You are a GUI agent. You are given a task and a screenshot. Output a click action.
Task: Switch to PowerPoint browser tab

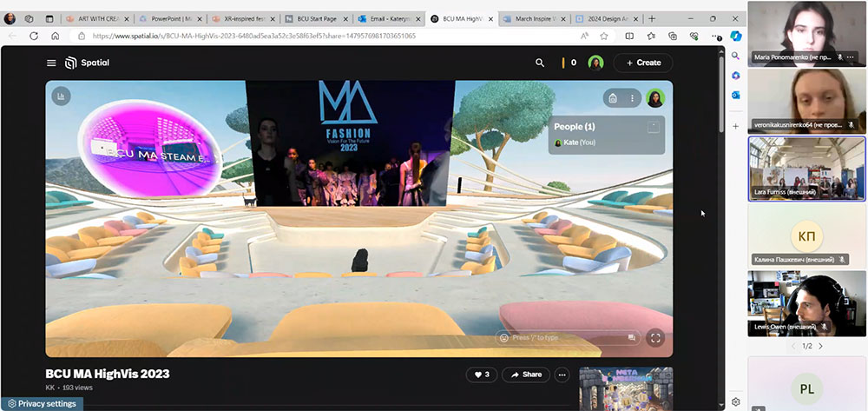pos(169,19)
